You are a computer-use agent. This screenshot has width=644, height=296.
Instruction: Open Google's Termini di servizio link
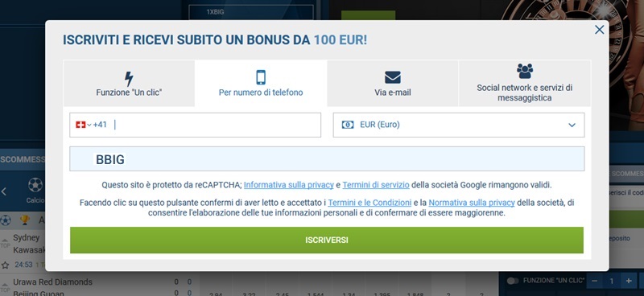[x=376, y=185]
